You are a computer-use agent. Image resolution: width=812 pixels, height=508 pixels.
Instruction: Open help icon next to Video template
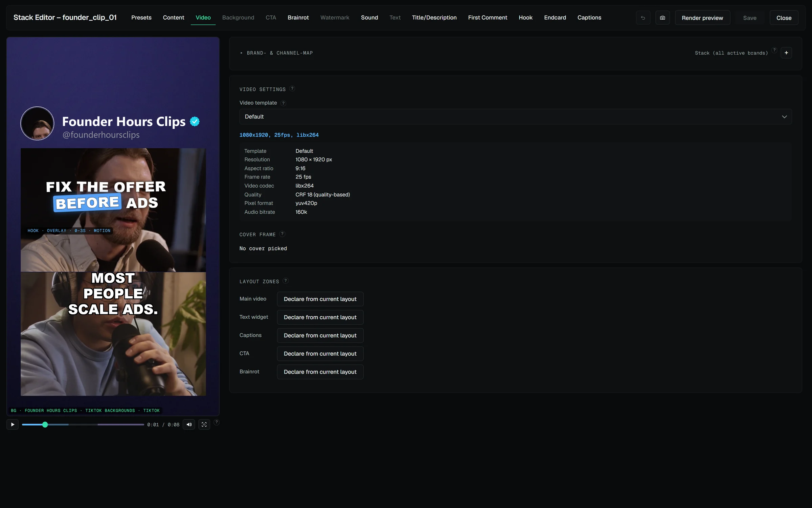point(284,103)
